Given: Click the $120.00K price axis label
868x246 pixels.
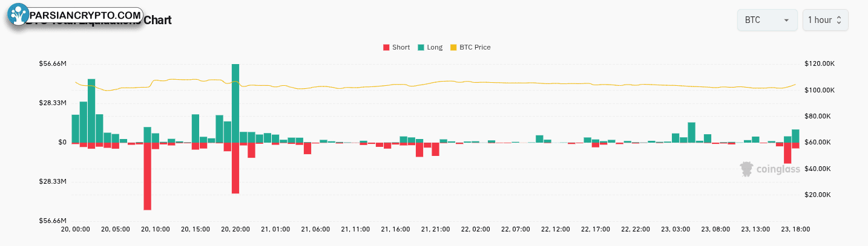Looking at the screenshot, I should coord(820,64).
